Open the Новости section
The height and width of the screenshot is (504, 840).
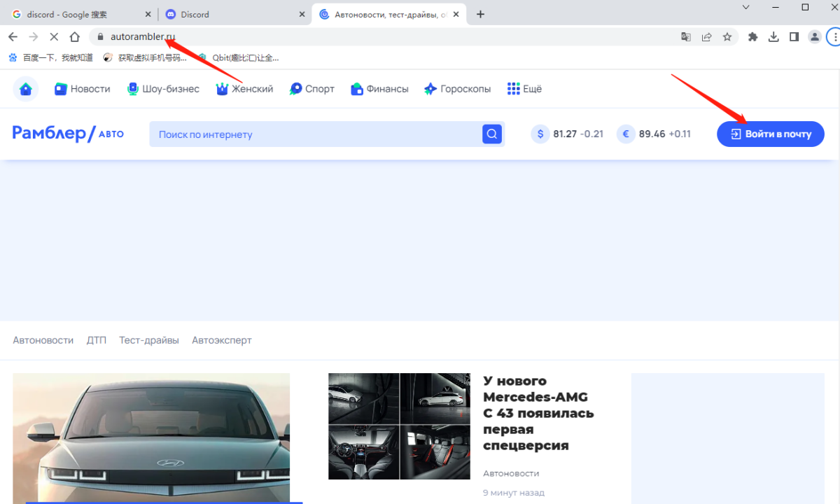[83, 89]
